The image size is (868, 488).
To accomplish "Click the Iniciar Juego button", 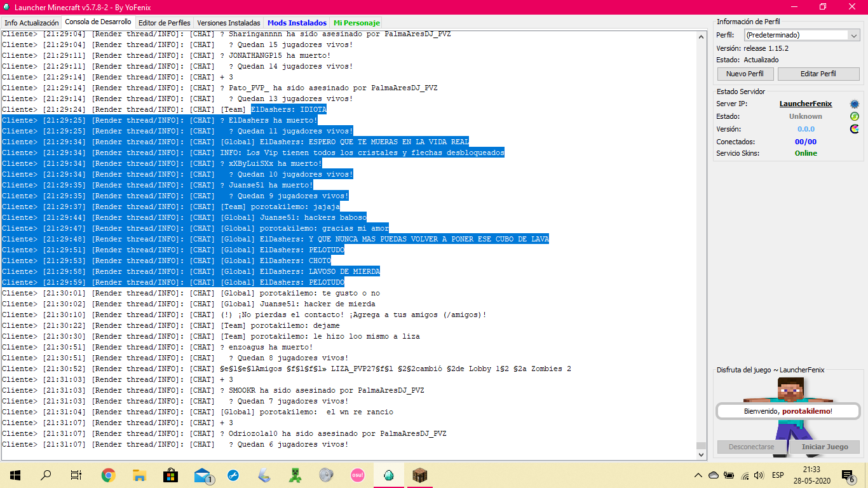I will coord(825,447).
